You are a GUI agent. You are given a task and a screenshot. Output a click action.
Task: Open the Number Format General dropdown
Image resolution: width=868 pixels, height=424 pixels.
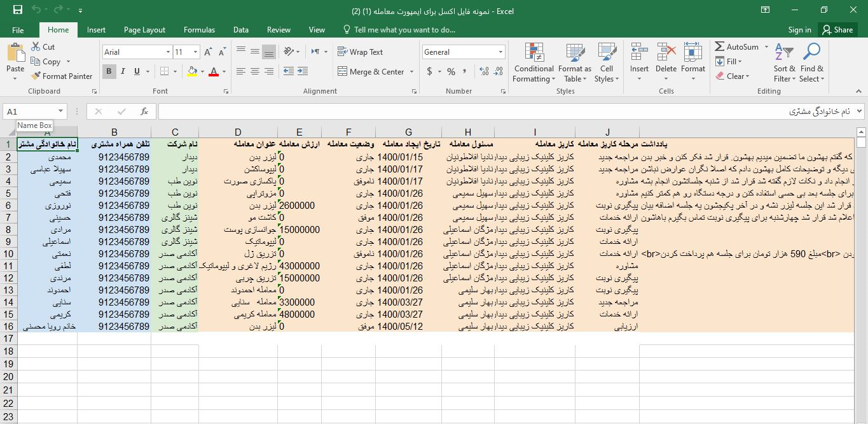(501, 52)
